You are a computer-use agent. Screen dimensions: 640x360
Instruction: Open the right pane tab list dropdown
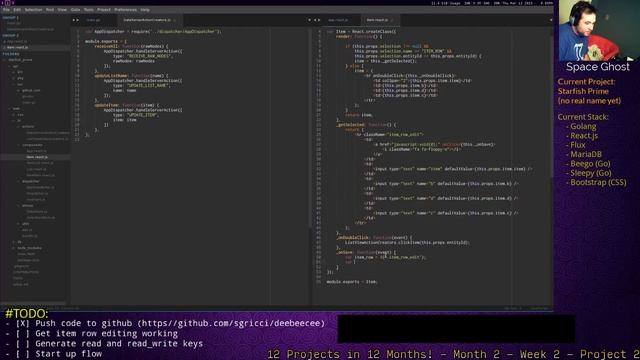(551, 20)
